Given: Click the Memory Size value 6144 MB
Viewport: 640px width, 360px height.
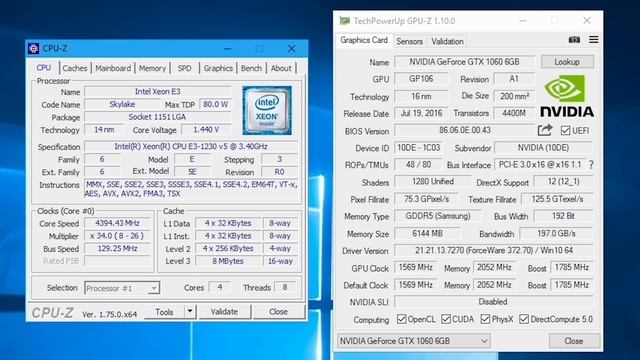Looking at the screenshot, I should (427, 233).
